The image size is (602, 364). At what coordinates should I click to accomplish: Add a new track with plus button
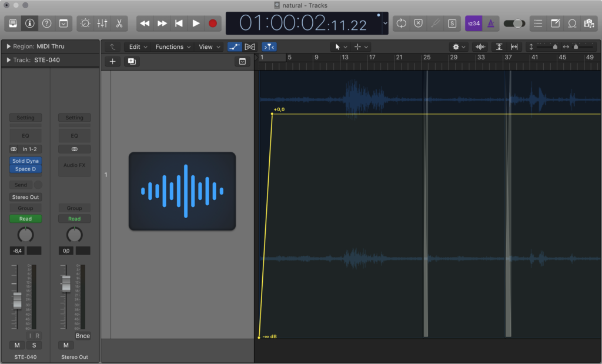click(x=113, y=61)
